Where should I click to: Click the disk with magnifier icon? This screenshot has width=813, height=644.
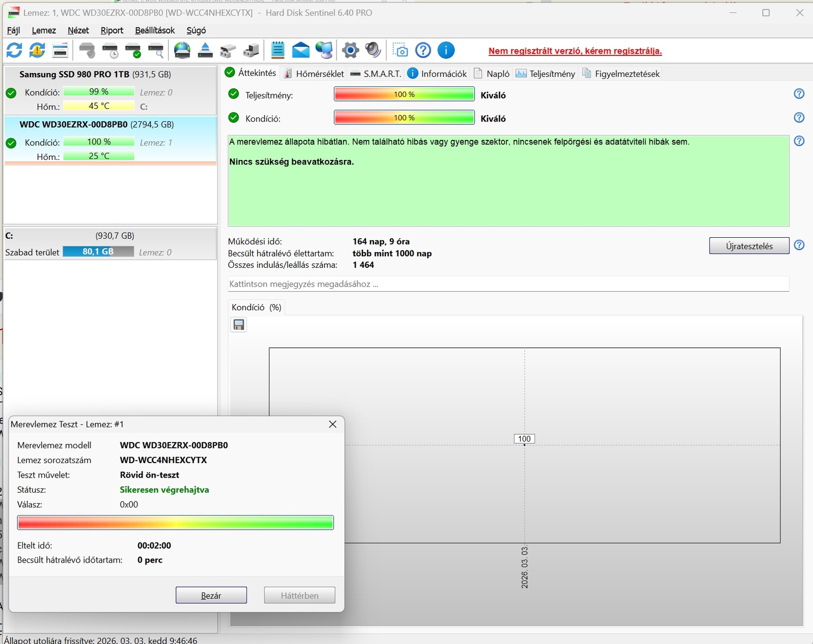coord(156,50)
